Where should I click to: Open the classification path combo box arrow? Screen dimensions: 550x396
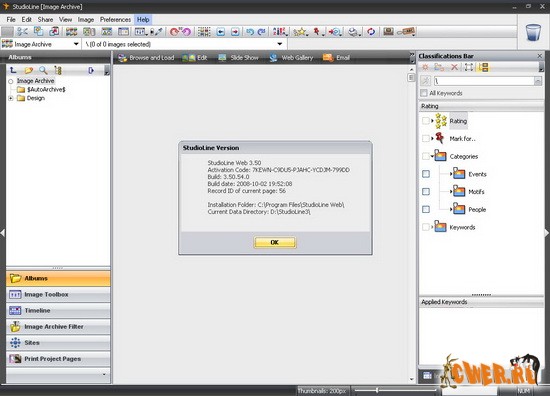[538, 81]
